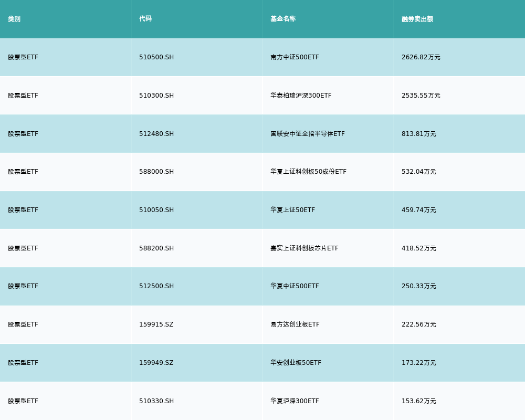
Task: Click 股票型ETF in the 512480.SH row
Action: pos(23,134)
